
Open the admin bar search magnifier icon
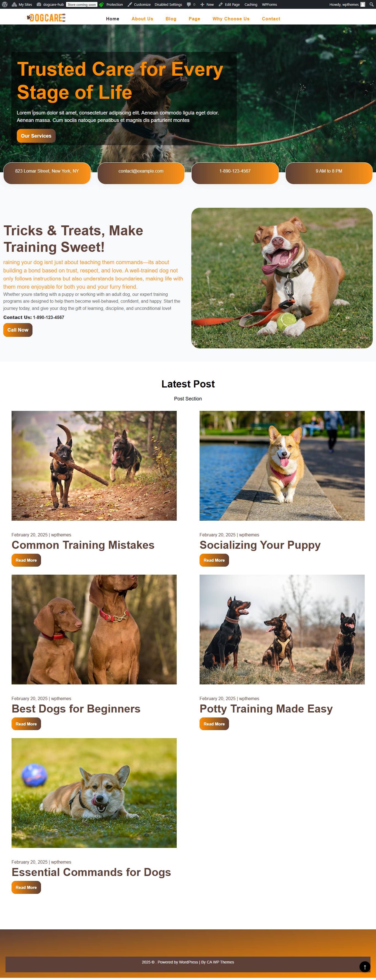pos(371,5)
